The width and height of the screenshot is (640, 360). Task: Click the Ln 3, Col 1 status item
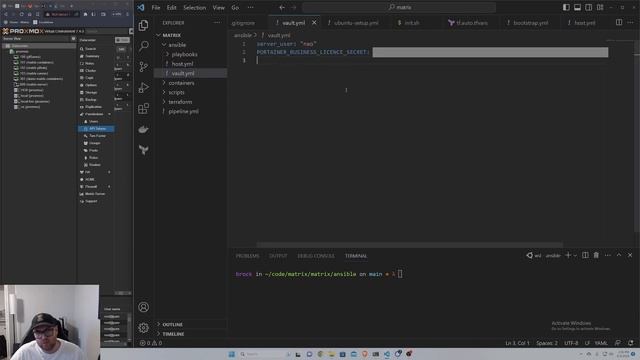point(517,343)
